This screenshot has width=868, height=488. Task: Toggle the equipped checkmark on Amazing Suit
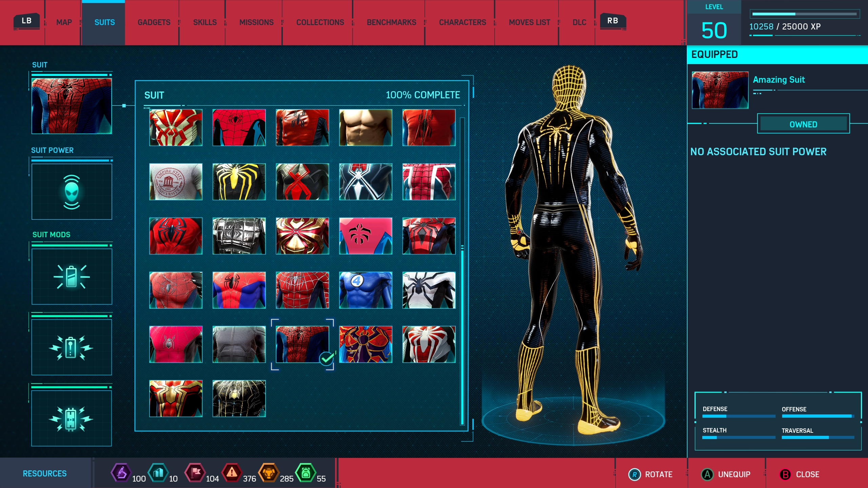tap(327, 359)
